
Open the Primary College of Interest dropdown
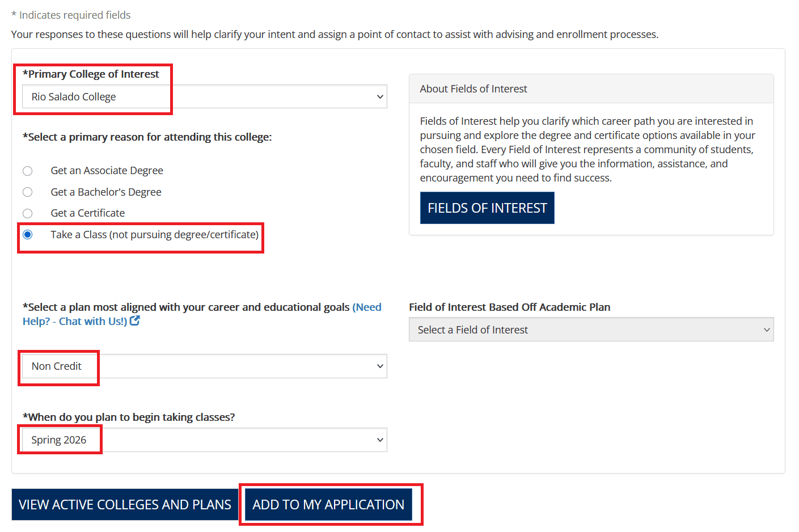[x=204, y=97]
